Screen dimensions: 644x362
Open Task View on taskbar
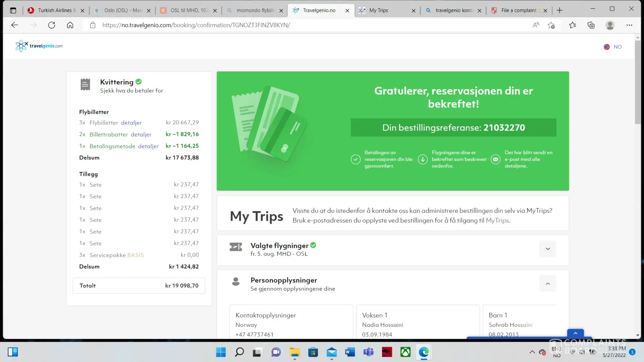click(257, 352)
